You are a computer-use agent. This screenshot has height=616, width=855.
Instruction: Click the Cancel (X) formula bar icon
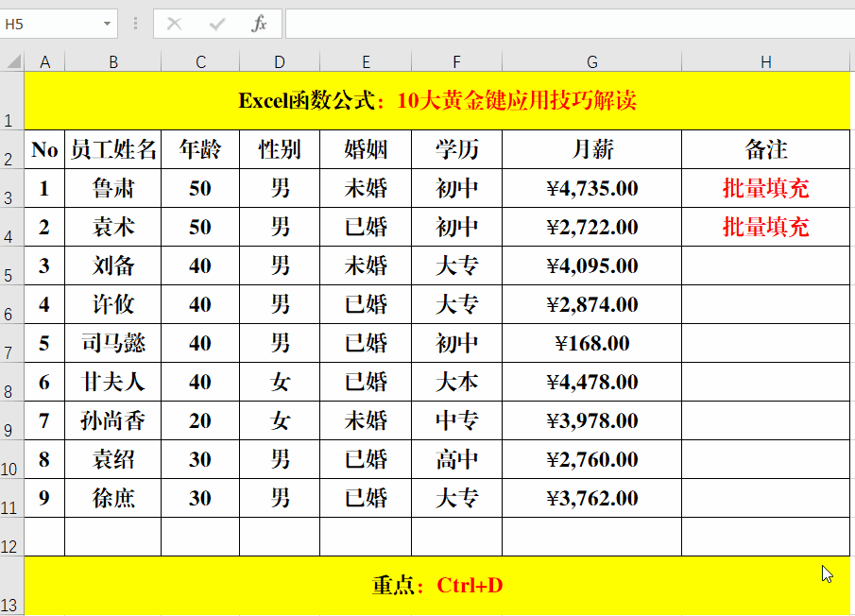coord(174,24)
